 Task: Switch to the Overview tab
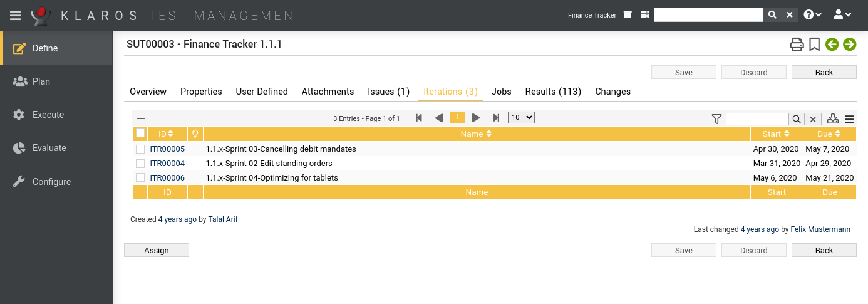pyautogui.click(x=148, y=92)
